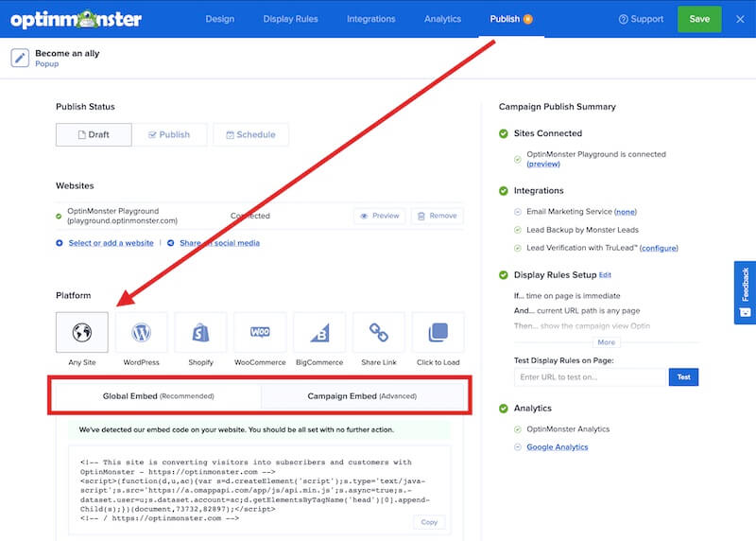
Task: Close the campaign builder with X
Action: click(x=740, y=19)
